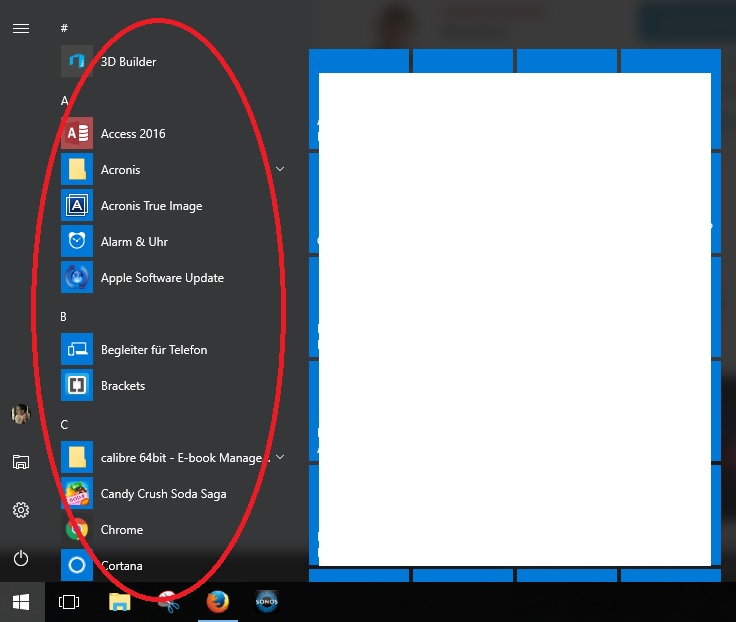Click the Acronis folder icon
This screenshot has height=622, width=736.
click(x=77, y=169)
